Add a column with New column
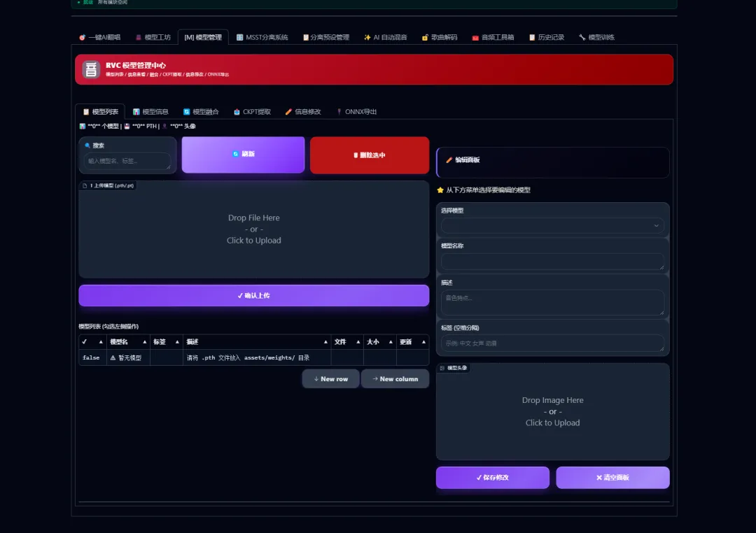756x533 pixels. pos(395,379)
